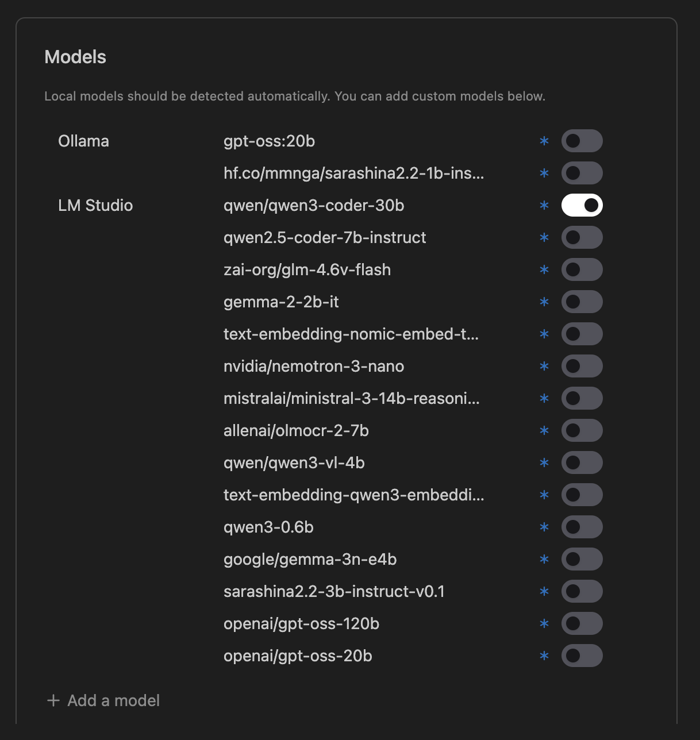Enable the openai/gpt-oss-20b switch

pos(582,656)
